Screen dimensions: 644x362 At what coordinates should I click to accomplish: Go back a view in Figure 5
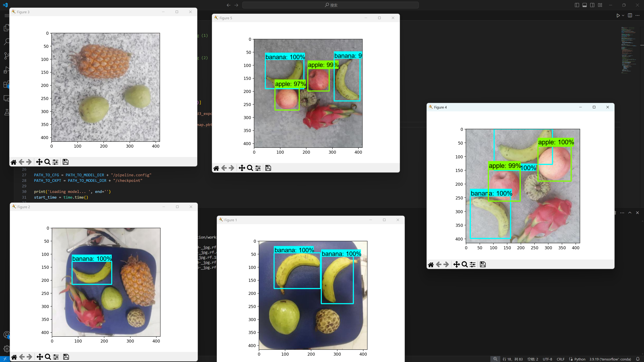[224, 168]
